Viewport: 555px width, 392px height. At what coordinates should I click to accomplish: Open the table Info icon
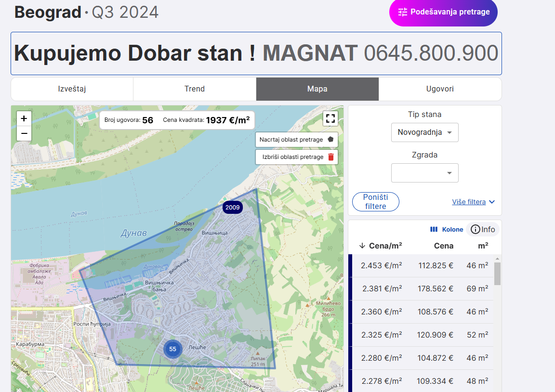click(x=483, y=229)
